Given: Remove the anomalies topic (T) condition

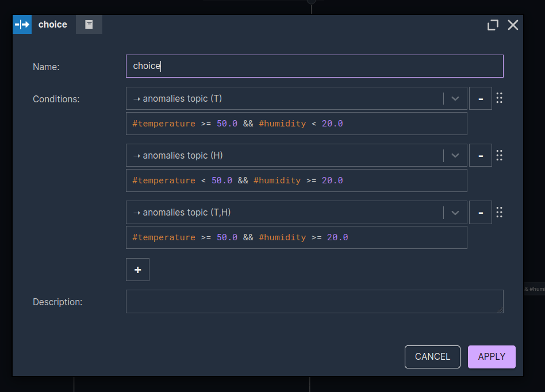Looking at the screenshot, I should (481, 98).
